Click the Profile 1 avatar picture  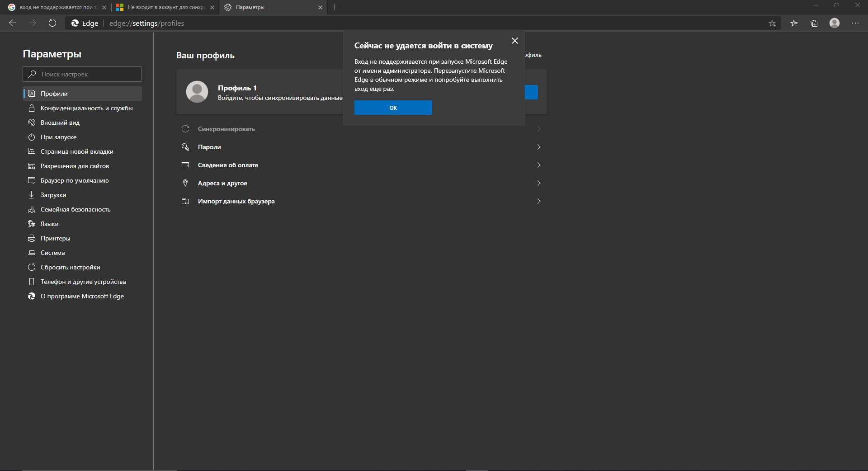(197, 92)
